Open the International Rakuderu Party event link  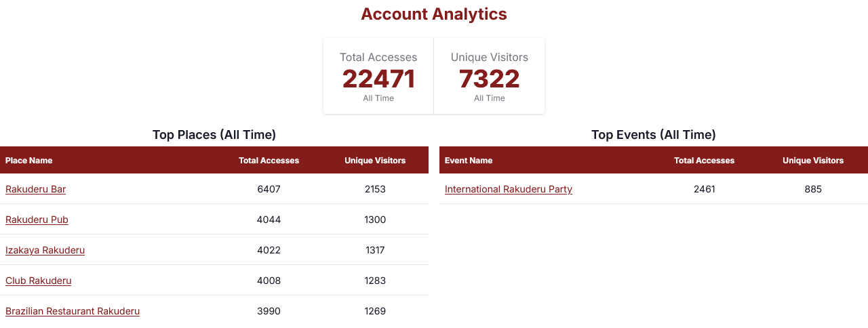point(509,189)
